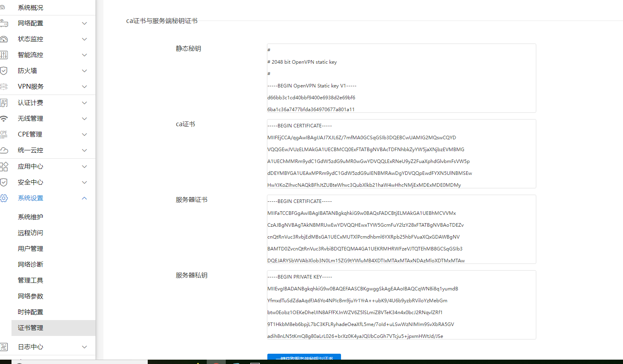Open the 系统维护 submenu page

30,217
